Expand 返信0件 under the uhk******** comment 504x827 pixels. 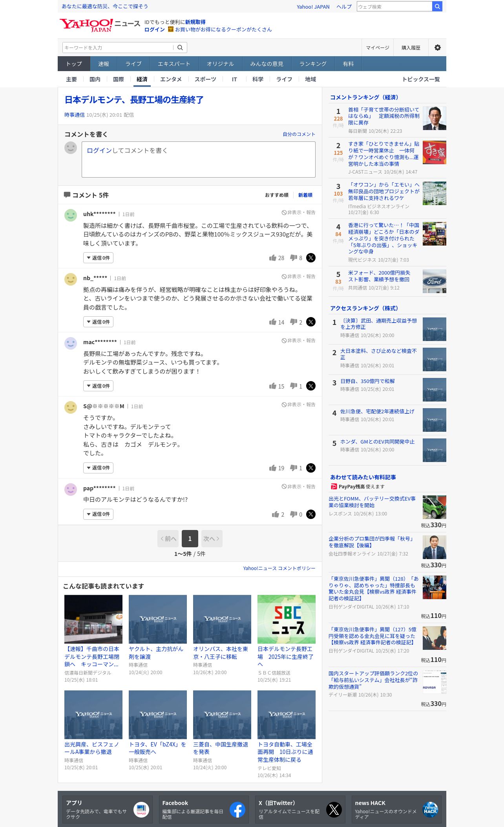pos(98,258)
